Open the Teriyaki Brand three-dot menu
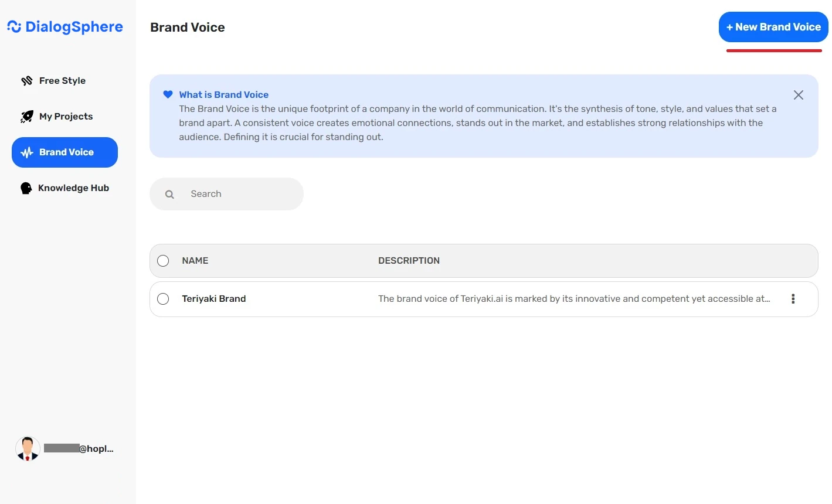 793,299
